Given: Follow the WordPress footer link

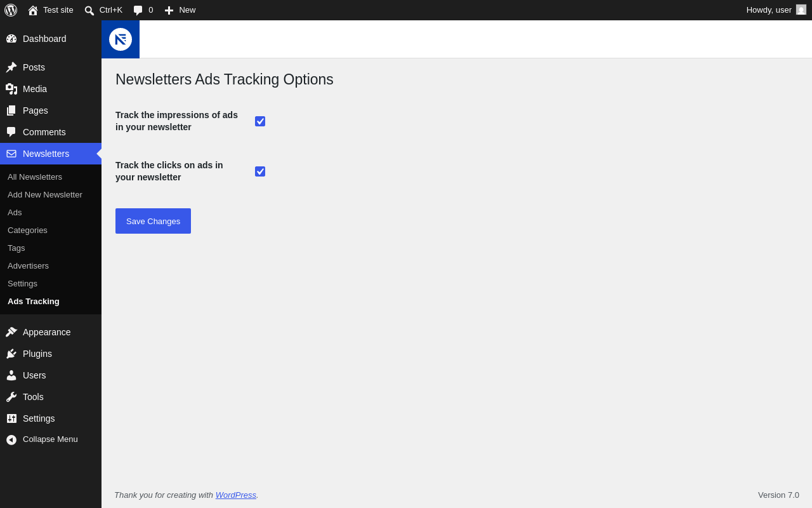Looking at the screenshot, I should (x=236, y=495).
